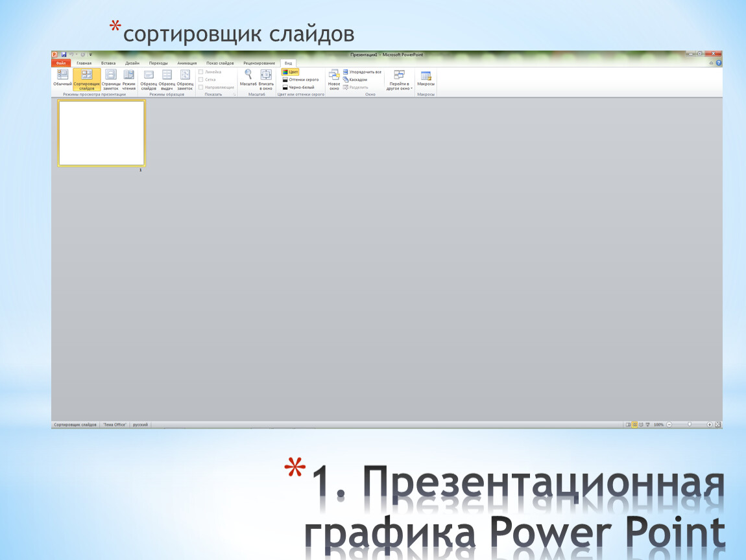This screenshot has width=746, height=560.
Task: Open the Рецензирование tab
Action: tap(259, 63)
